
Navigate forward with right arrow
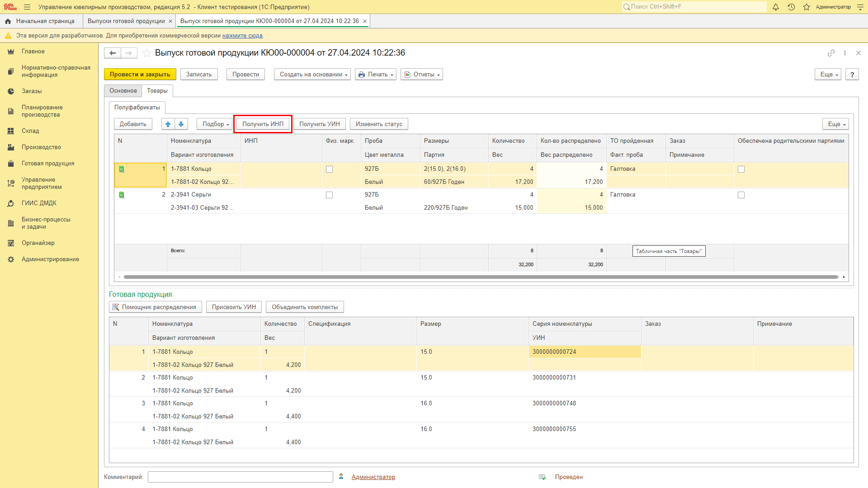point(129,53)
